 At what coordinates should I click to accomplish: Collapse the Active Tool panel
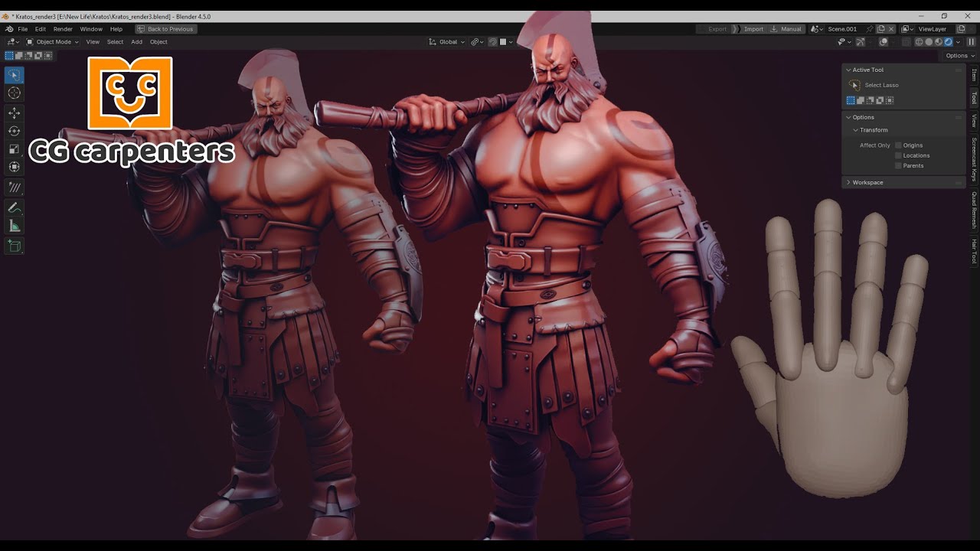[x=849, y=70]
